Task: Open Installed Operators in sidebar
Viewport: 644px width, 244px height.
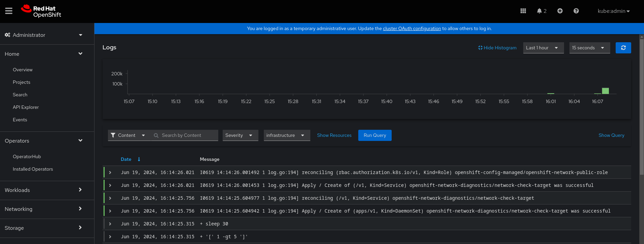Action: (x=33, y=169)
